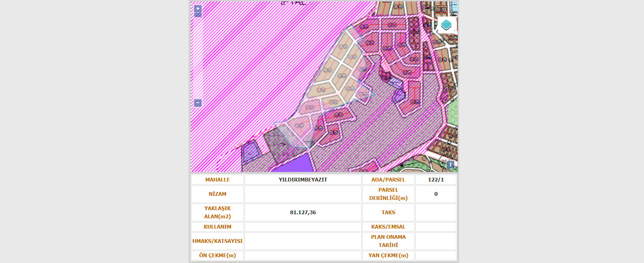The image size is (644, 263).
Task: Click the PLAN ONAMA TARİHİ label
Action: pos(388,241)
